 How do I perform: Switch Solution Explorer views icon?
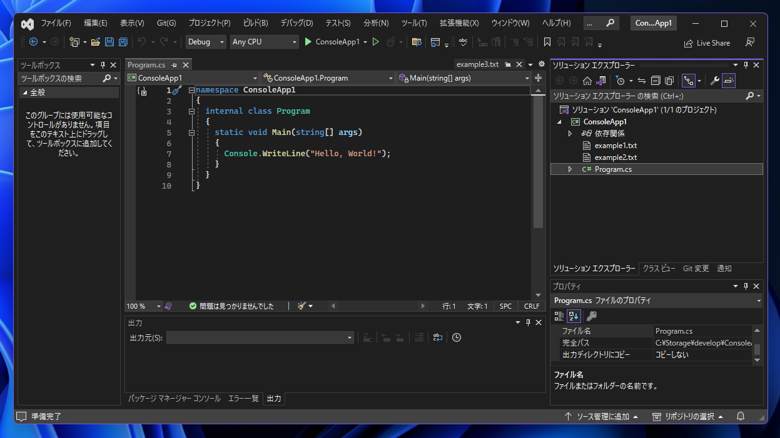pyautogui.click(x=601, y=81)
